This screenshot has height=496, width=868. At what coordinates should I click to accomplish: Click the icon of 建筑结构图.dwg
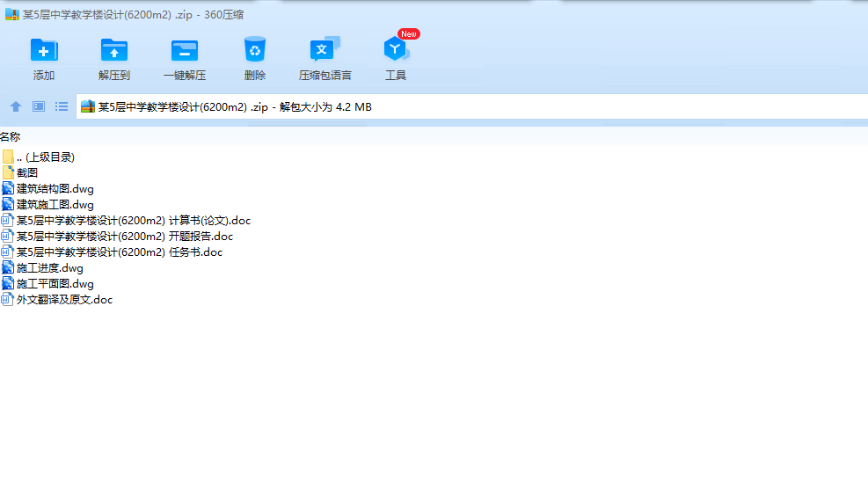click(8, 188)
